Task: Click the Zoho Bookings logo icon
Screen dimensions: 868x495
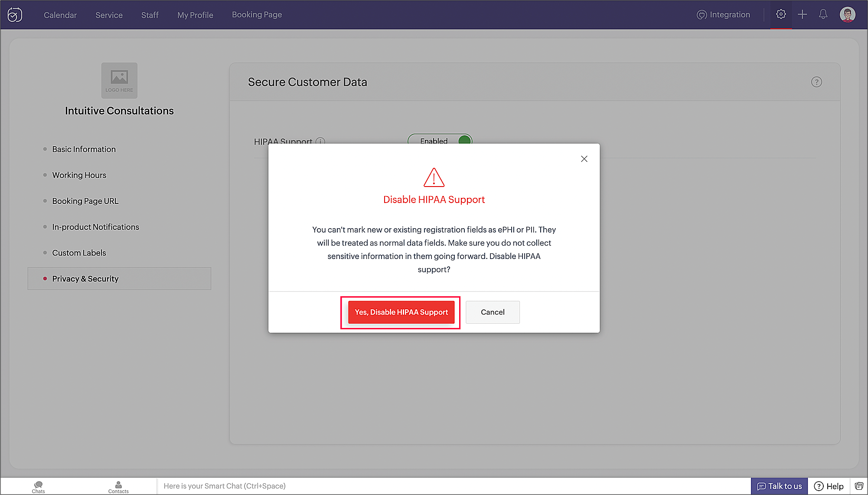Action: [15, 15]
